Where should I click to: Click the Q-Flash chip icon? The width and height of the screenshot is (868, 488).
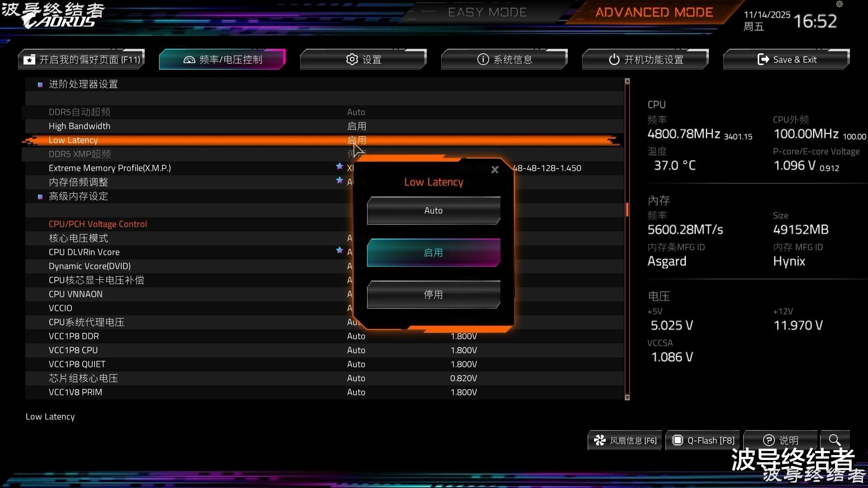coord(677,440)
